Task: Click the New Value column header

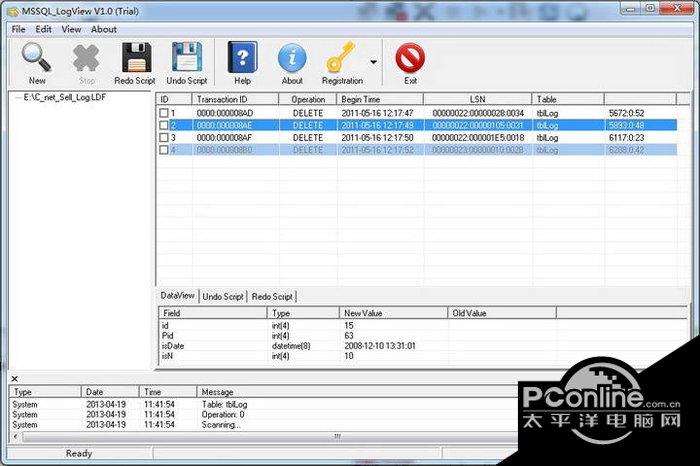Action: point(393,313)
